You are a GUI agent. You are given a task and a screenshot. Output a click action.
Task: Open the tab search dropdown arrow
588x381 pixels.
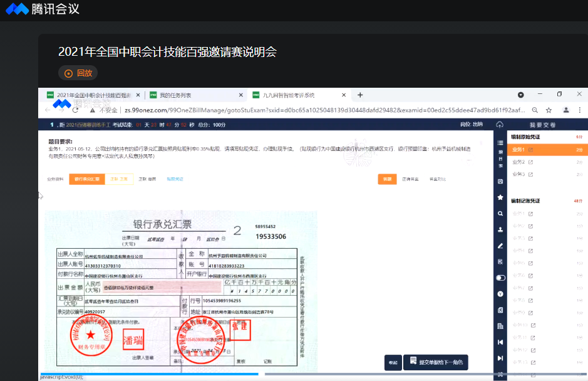520,95
